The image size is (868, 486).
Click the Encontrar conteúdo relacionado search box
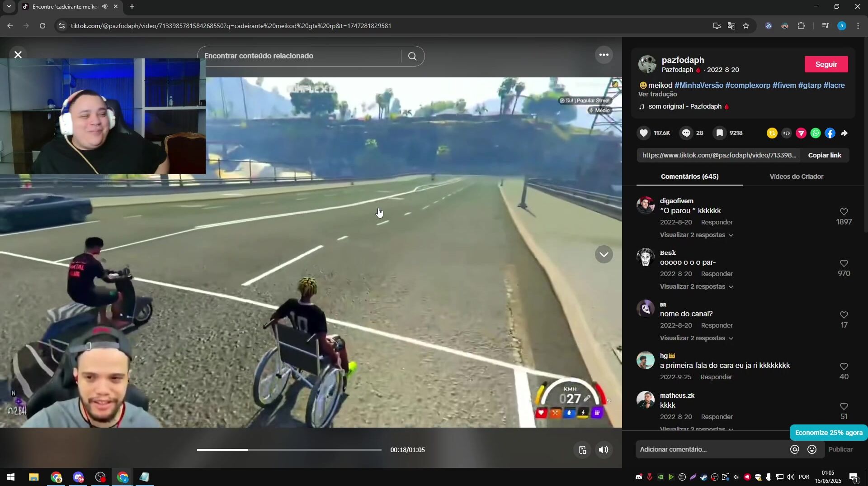coord(299,56)
